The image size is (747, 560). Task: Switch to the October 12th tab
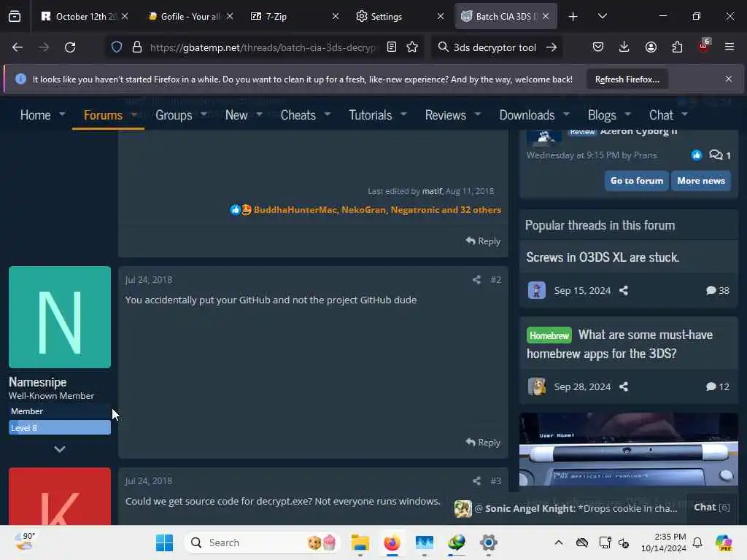(85, 17)
